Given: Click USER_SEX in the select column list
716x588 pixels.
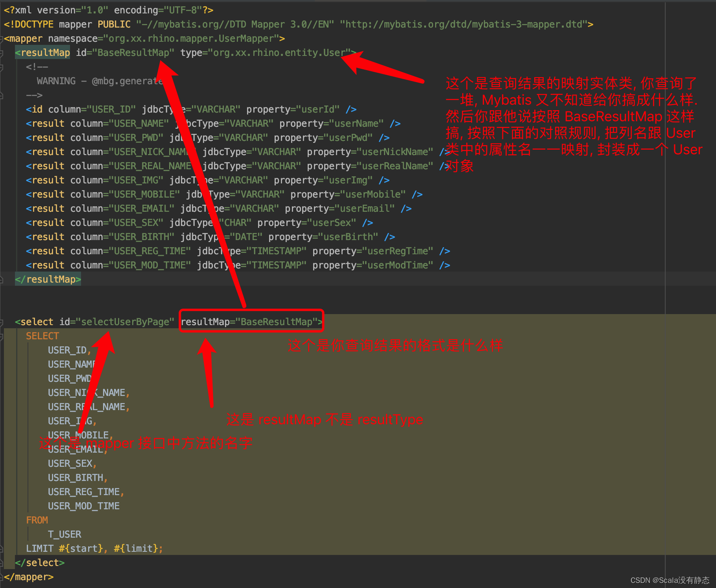Looking at the screenshot, I should click(x=70, y=464).
